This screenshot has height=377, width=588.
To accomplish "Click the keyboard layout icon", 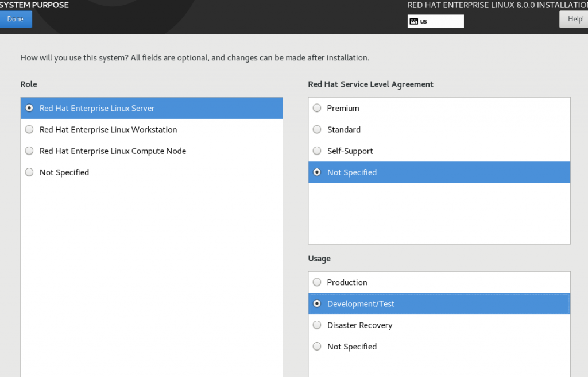I will pyautogui.click(x=413, y=21).
